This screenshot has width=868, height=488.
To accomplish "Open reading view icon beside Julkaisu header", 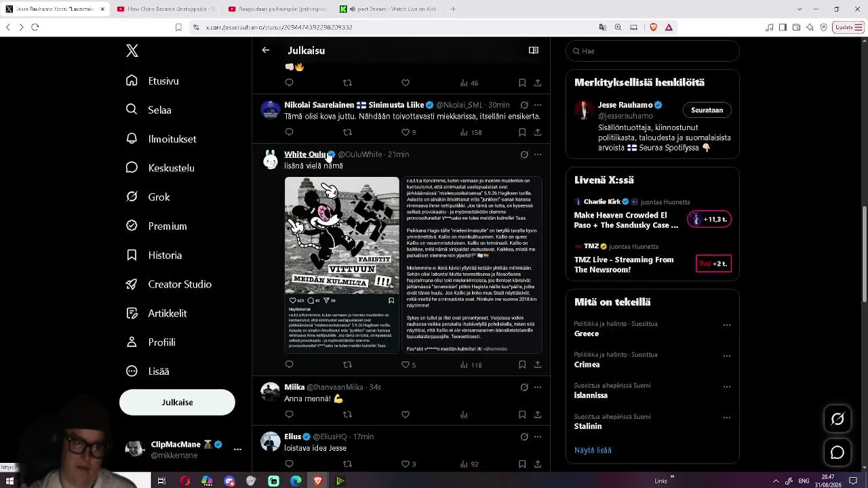I will pyautogui.click(x=534, y=50).
